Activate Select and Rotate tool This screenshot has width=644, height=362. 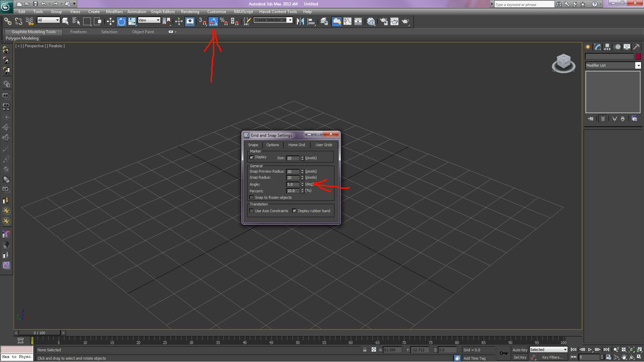[x=121, y=21]
